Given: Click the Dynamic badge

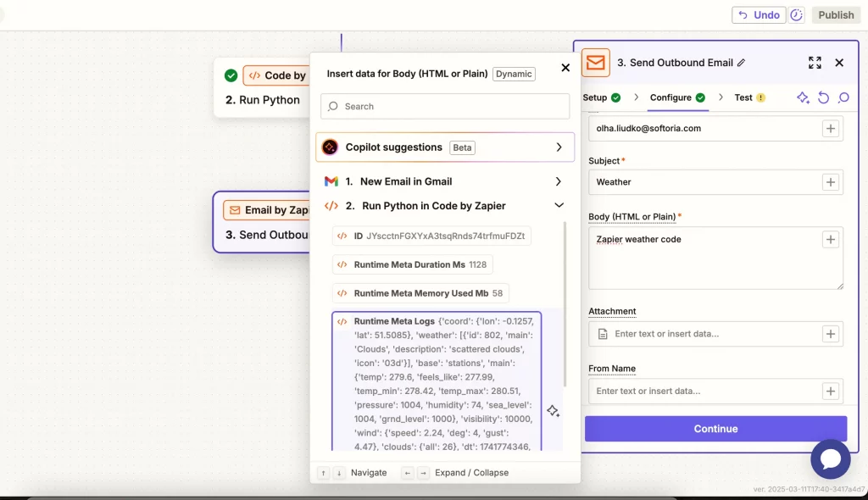Looking at the screenshot, I should click(x=514, y=75).
